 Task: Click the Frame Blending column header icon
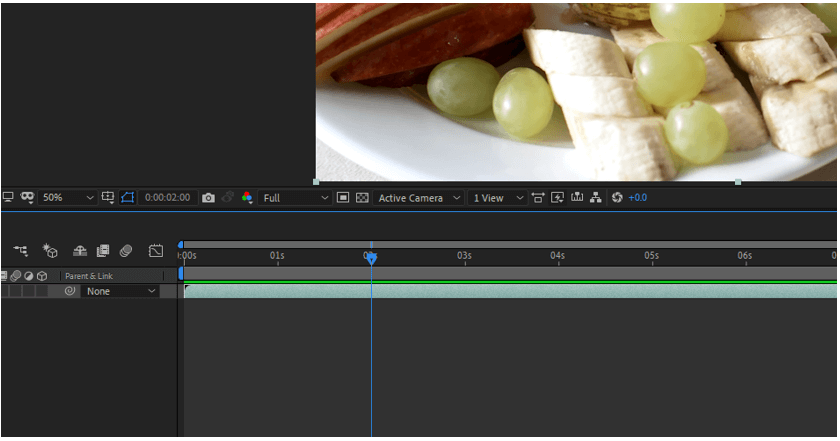[x=4, y=276]
